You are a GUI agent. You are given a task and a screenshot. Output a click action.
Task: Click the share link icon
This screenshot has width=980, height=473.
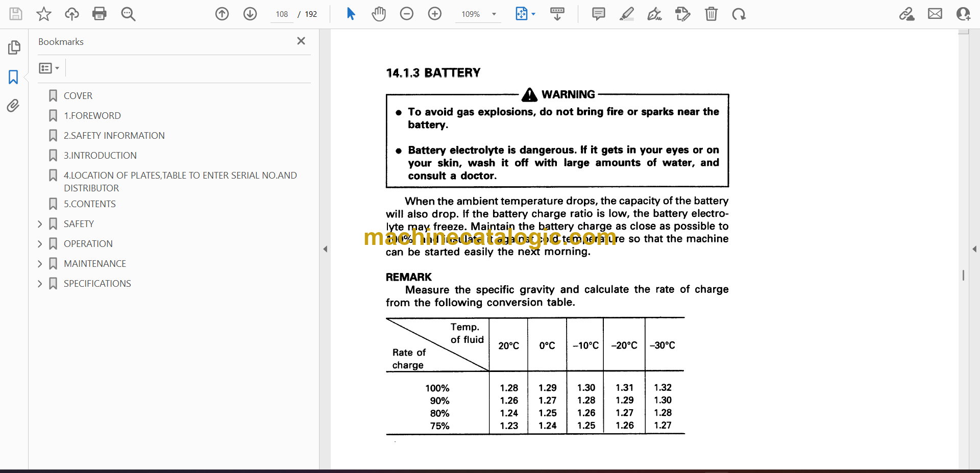point(907,14)
